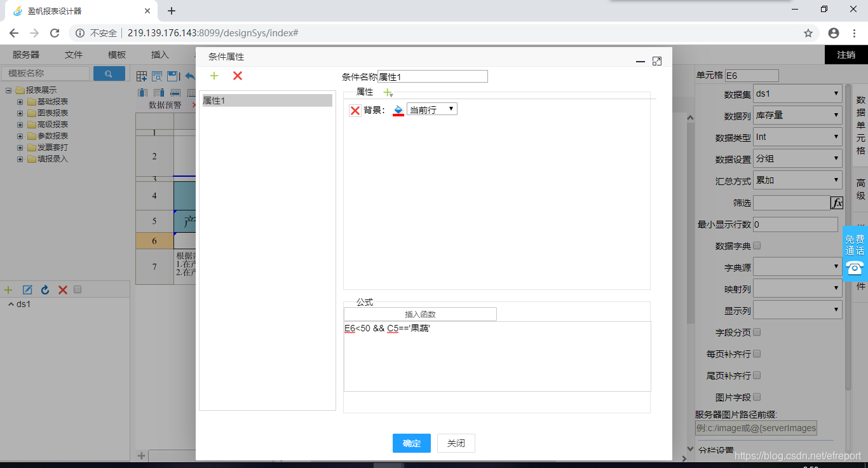Open the 显示列 dropdown
Viewport: 868px width, 468px height.
click(797, 310)
